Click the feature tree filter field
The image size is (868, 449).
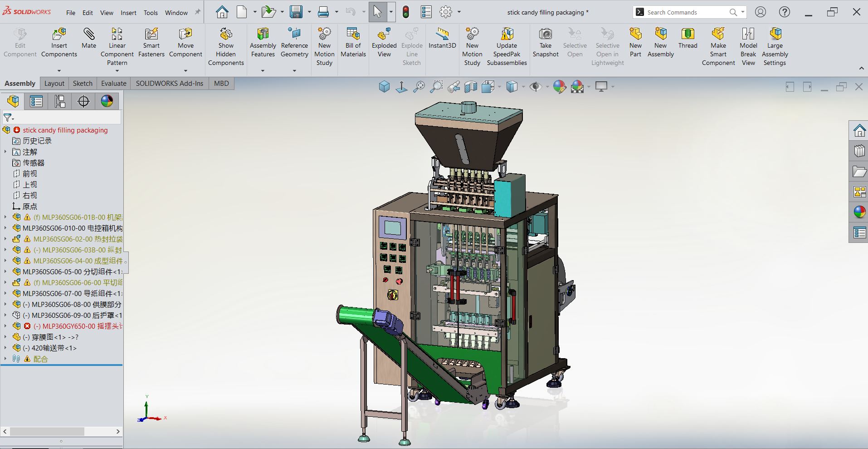point(62,118)
